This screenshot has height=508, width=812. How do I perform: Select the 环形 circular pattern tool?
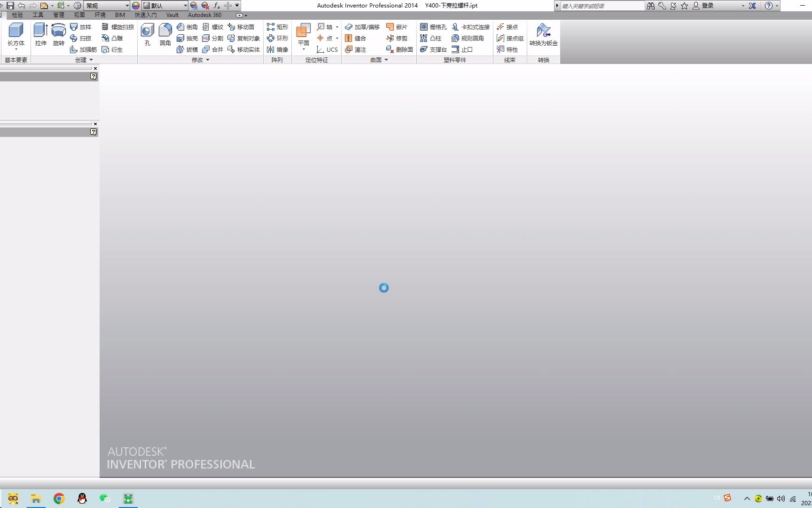pos(277,38)
